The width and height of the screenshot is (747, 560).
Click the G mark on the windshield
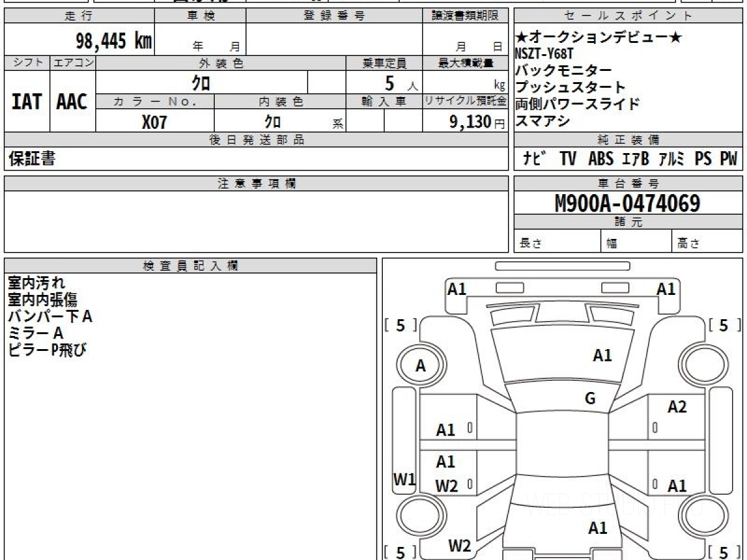click(x=590, y=399)
